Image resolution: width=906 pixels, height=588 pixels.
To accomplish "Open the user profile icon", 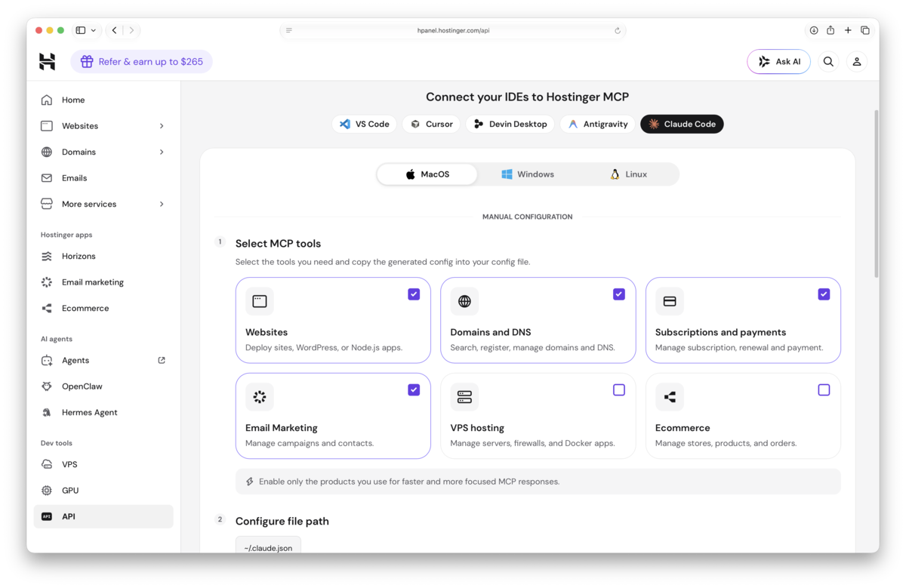I will pyautogui.click(x=857, y=62).
